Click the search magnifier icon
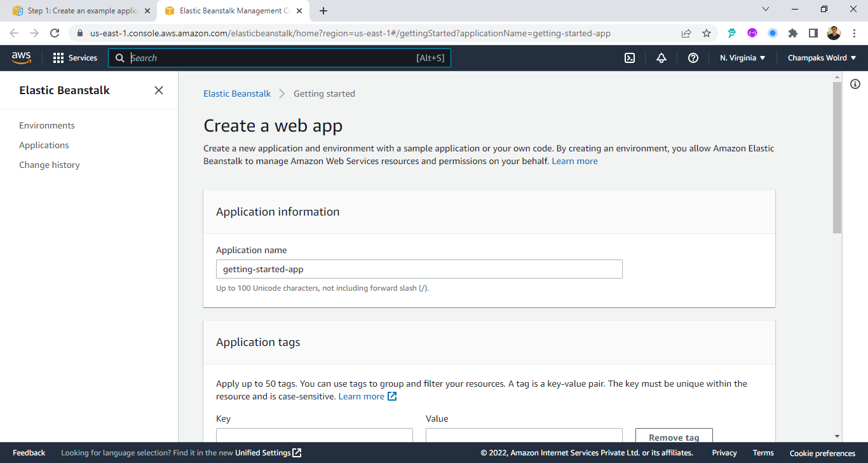 point(120,58)
